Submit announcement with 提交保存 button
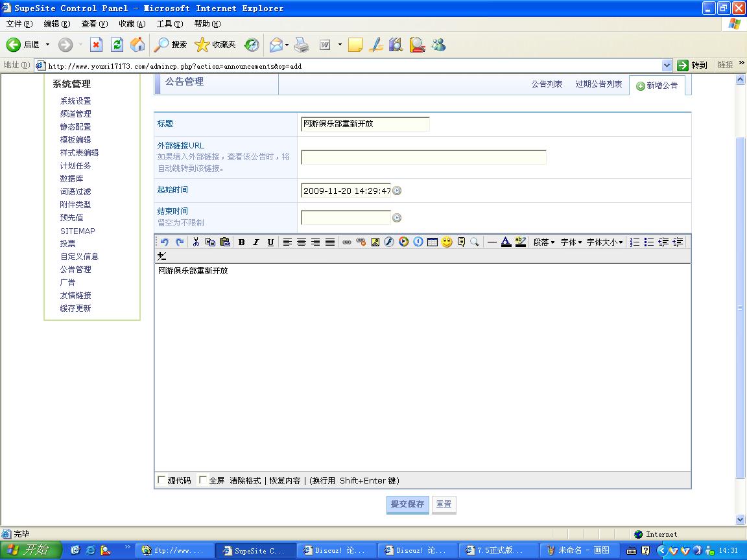The height and width of the screenshot is (560, 747). pyautogui.click(x=407, y=504)
